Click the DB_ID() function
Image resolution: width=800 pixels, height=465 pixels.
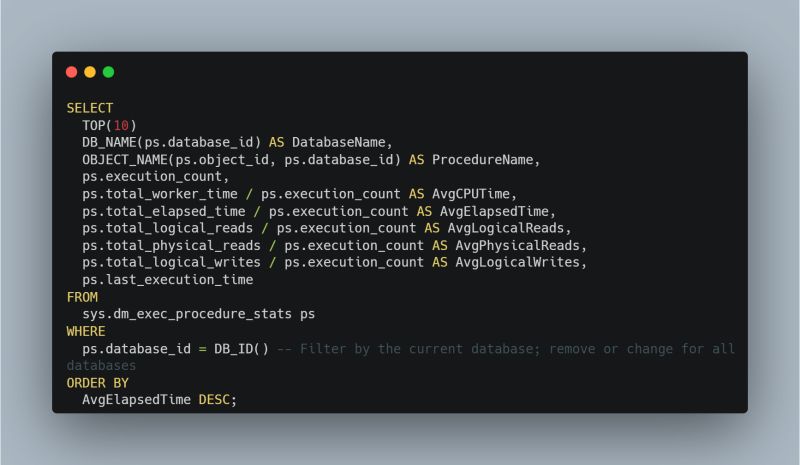pyautogui.click(x=241, y=349)
